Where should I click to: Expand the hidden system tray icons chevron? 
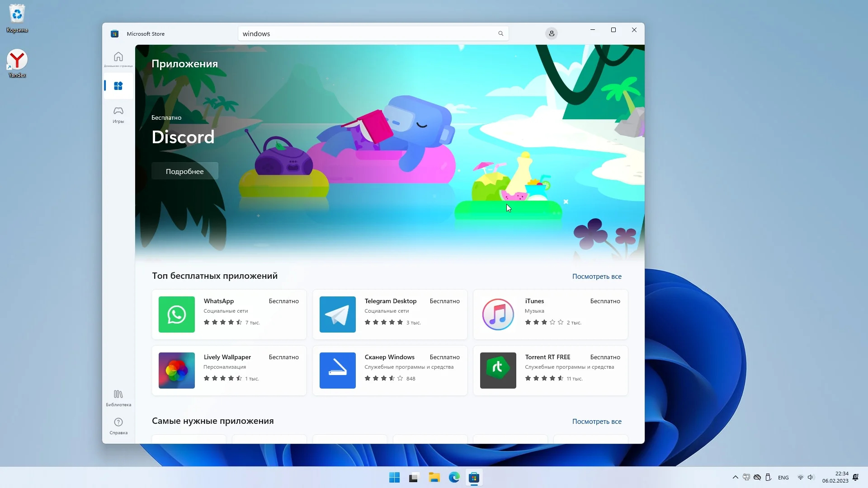coord(735,478)
